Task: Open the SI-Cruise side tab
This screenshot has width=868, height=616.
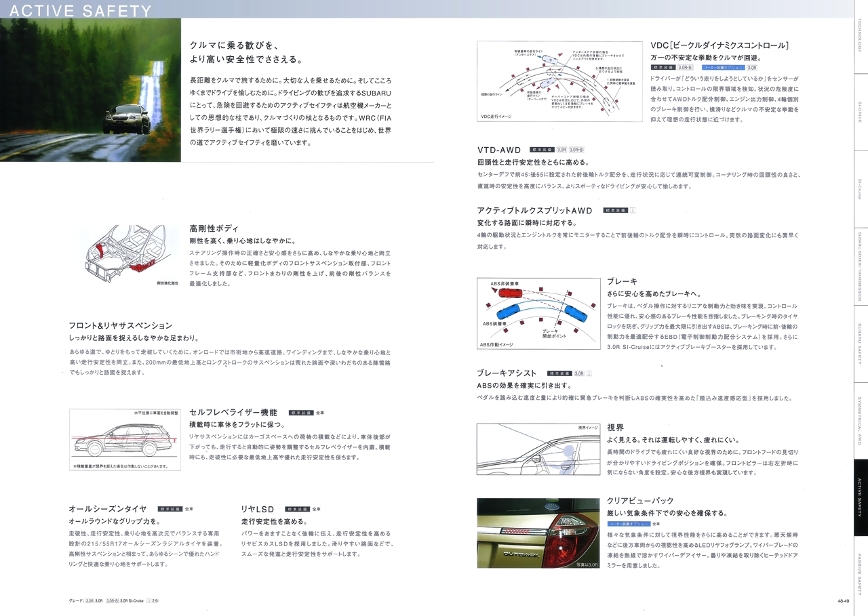Action: coord(861,189)
